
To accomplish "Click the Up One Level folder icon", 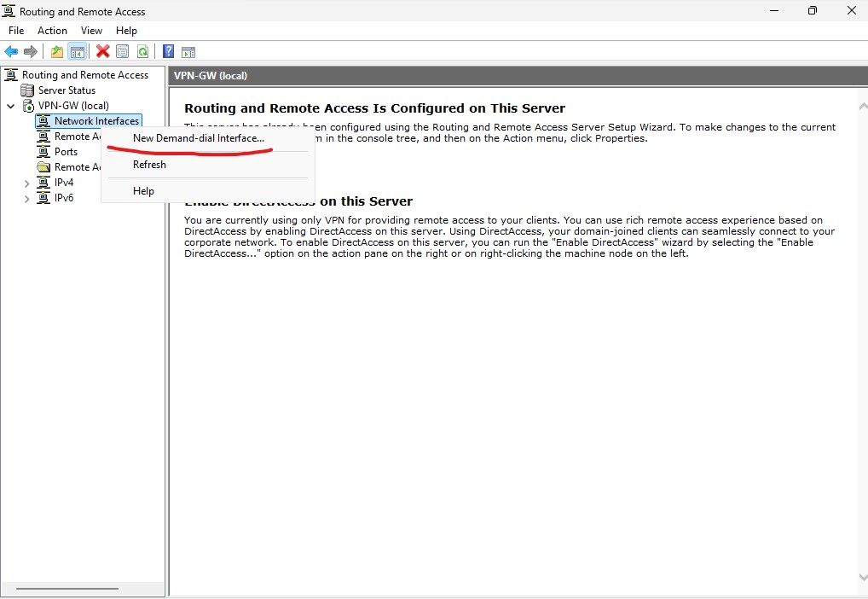I will click(x=57, y=51).
